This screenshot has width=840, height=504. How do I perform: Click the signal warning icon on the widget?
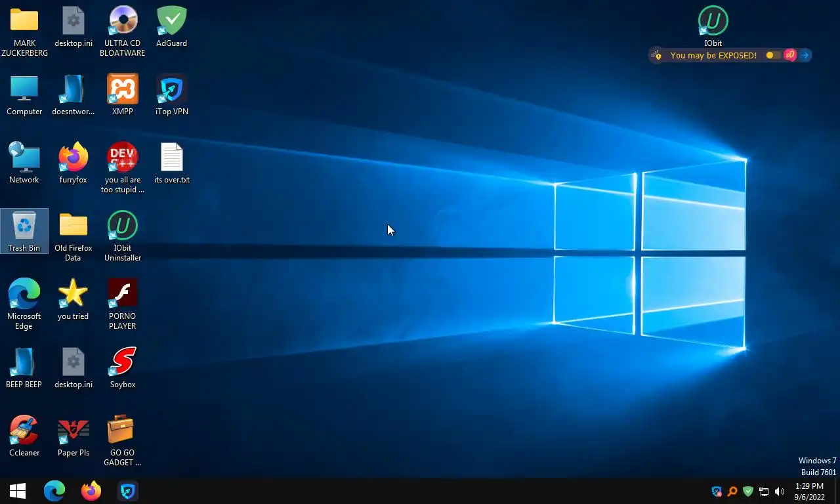(x=656, y=55)
